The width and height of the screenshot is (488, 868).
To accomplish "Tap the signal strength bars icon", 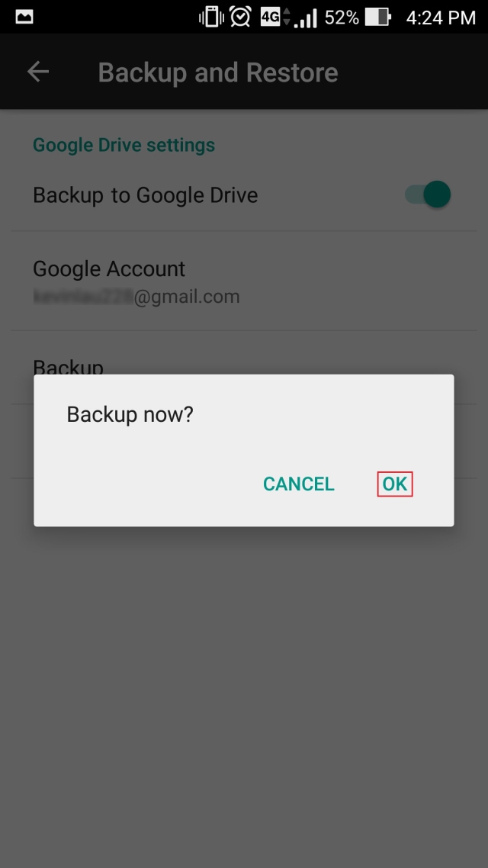I will 306,17.
